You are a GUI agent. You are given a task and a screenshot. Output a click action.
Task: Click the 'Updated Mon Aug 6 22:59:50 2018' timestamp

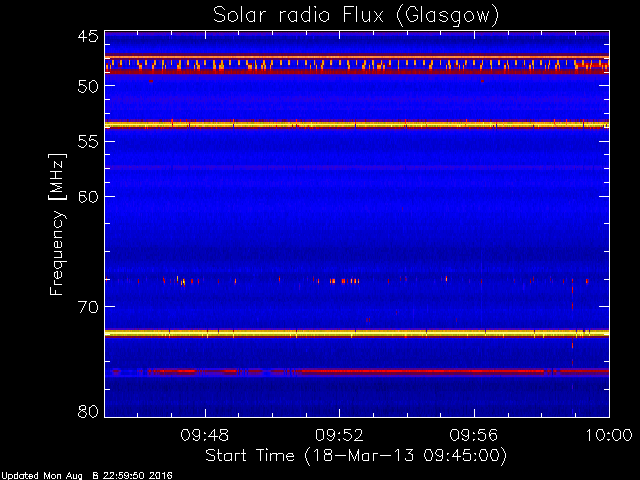tap(87, 476)
